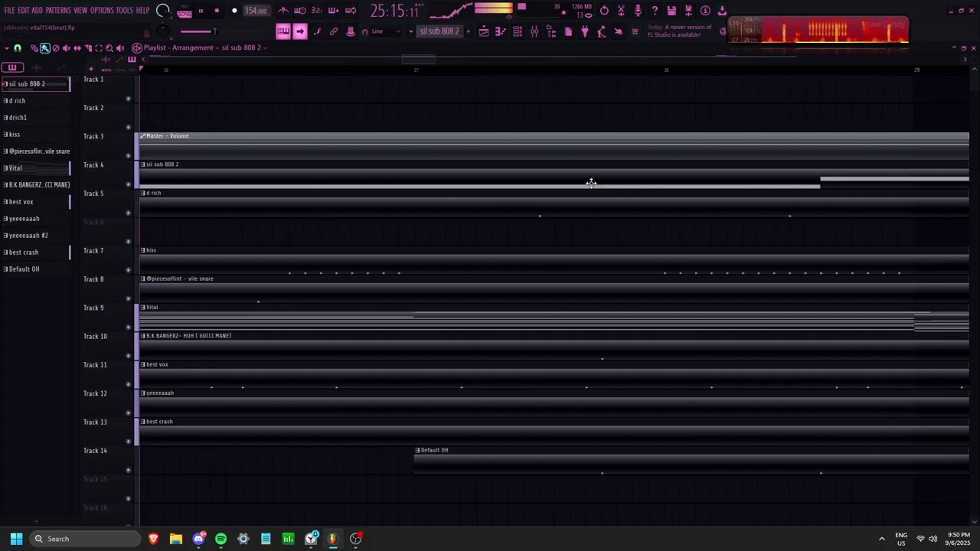Open the playlist options arrow menu
Screen dimensions: 980x551
6,48
